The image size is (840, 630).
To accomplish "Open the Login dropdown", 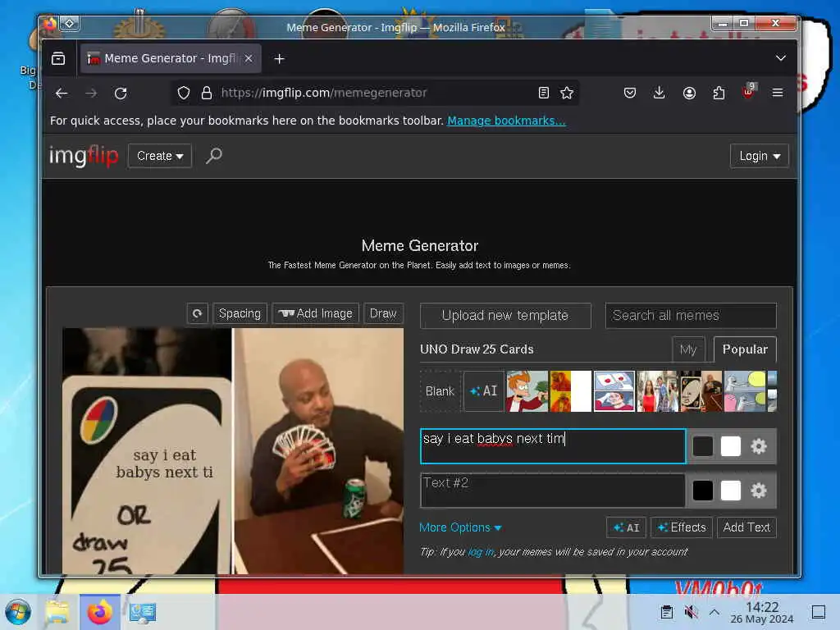I will click(759, 156).
